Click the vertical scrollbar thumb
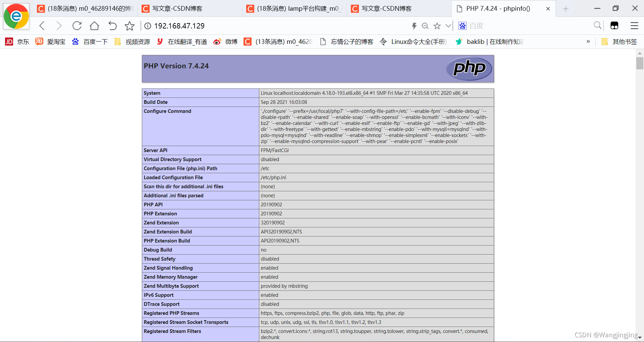Image resolution: width=644 pixels, height=342 pixels. pyautogui.click(x=640, y=63)
